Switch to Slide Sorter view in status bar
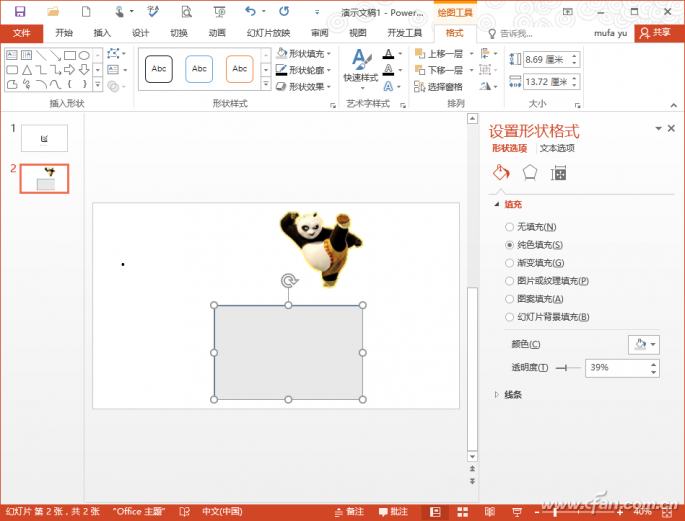 pos(463,512)
